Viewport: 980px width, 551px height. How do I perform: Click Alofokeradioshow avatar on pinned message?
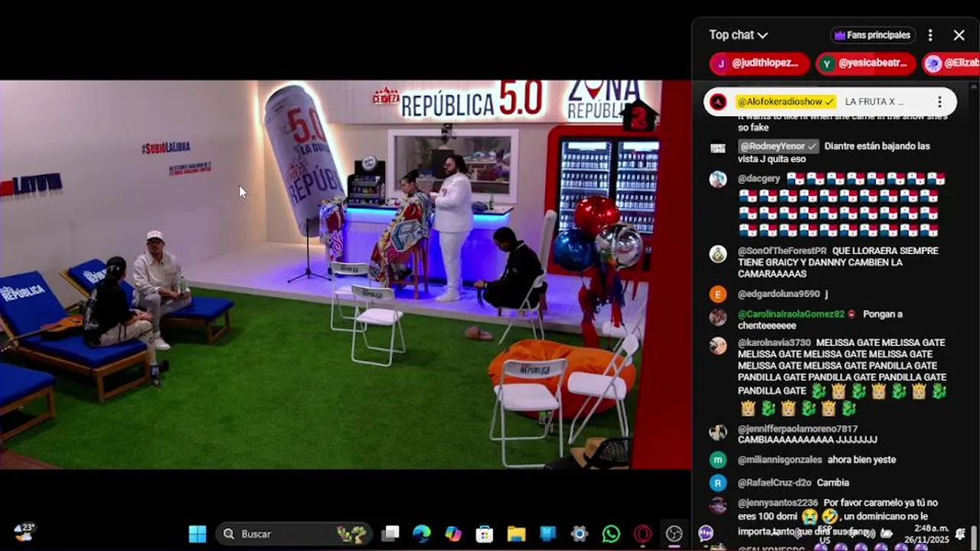[718, 102]
